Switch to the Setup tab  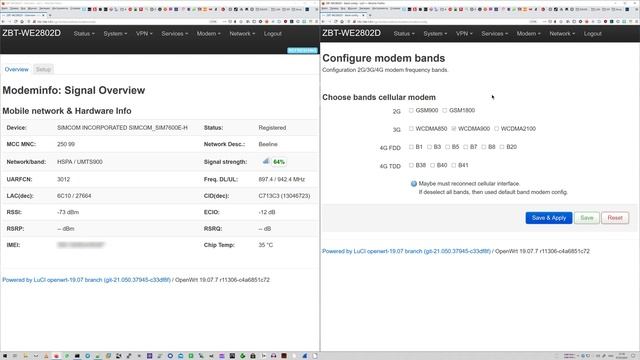[43, 69]
